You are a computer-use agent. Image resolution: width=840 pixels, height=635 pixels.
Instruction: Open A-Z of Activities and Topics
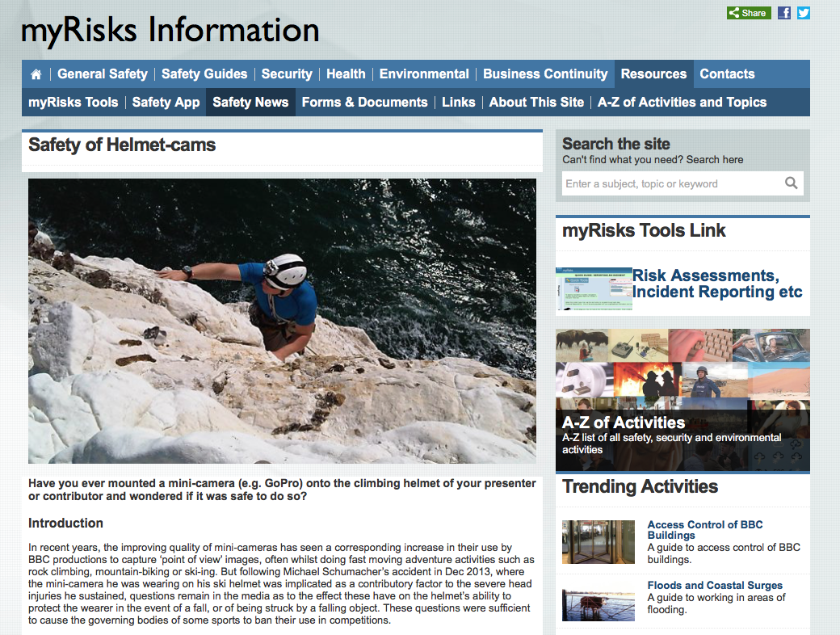[682, 102]
